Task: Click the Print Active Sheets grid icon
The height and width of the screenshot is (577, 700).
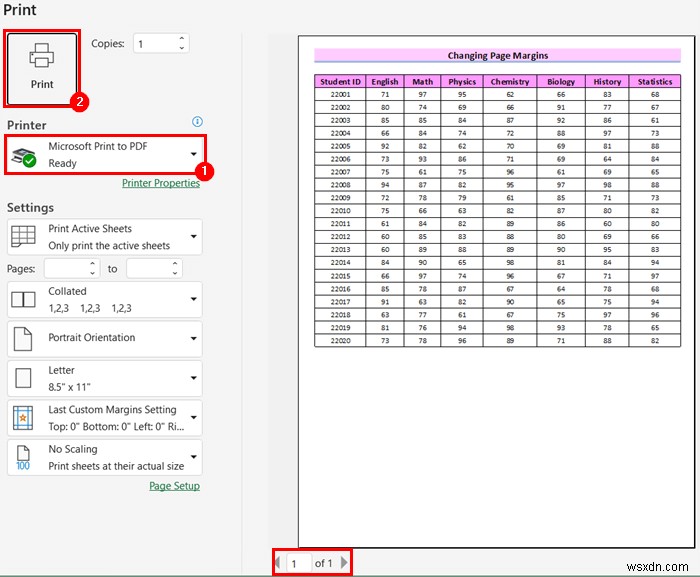Action: (23, 236)
